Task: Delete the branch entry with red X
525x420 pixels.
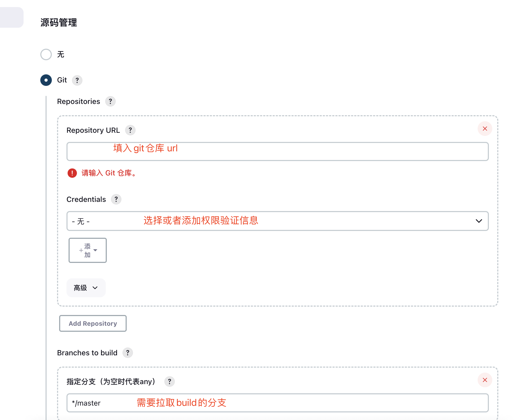Action: coord(485,380)
